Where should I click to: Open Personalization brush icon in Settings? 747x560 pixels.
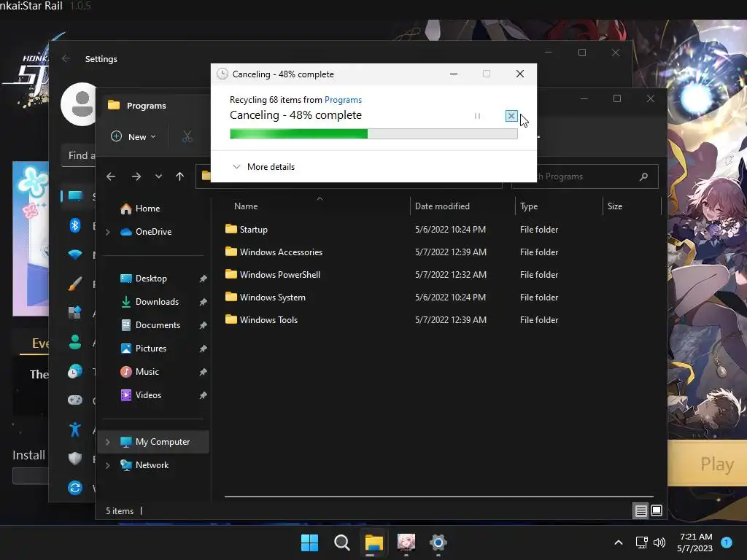75,284
